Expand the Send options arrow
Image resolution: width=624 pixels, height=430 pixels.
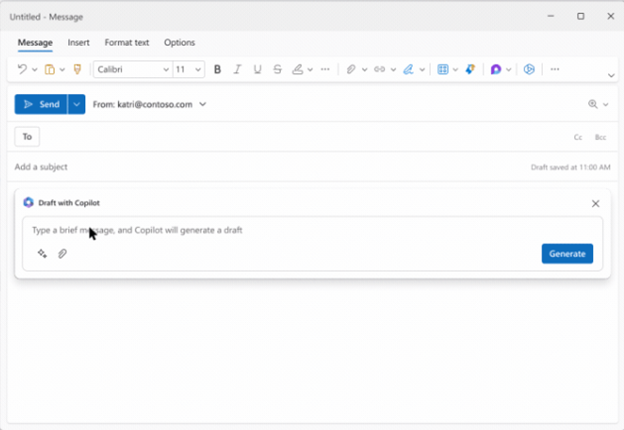pyautogui.click(x=77, y=104)
